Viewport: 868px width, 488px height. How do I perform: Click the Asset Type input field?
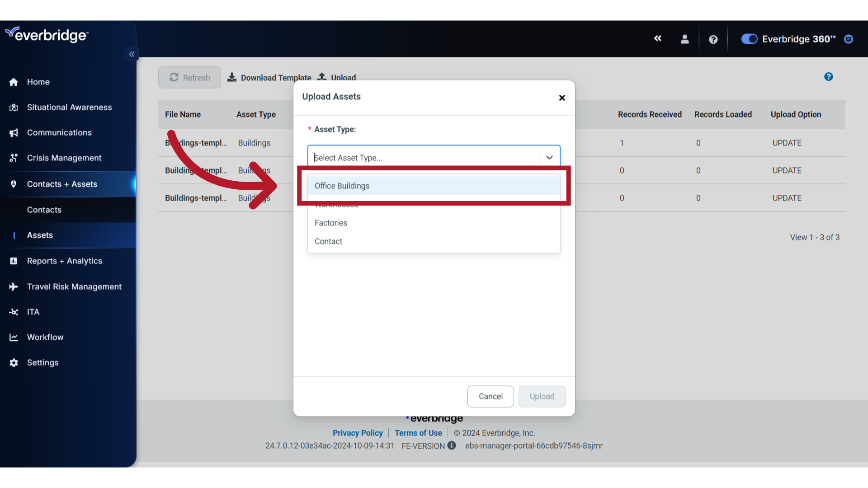click(x=434, y=157)
